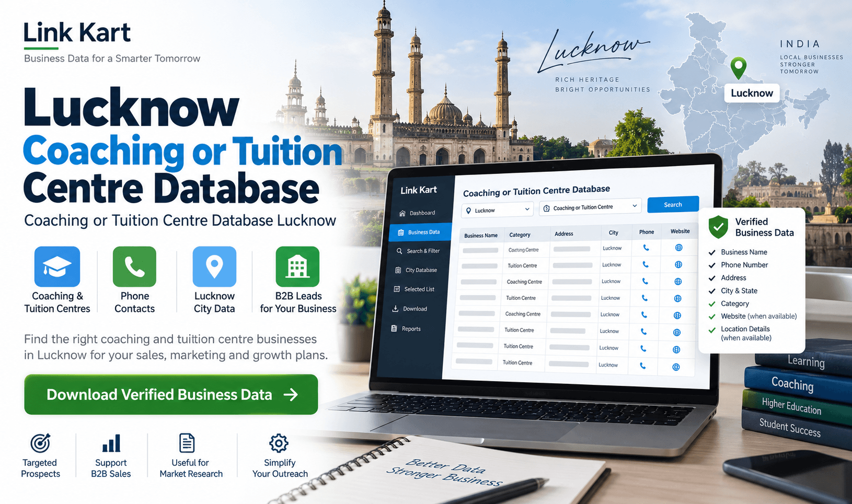Click the Download Verified Business Data button
The width and height of the screenshot is (852, 504).
pos(171,394)
